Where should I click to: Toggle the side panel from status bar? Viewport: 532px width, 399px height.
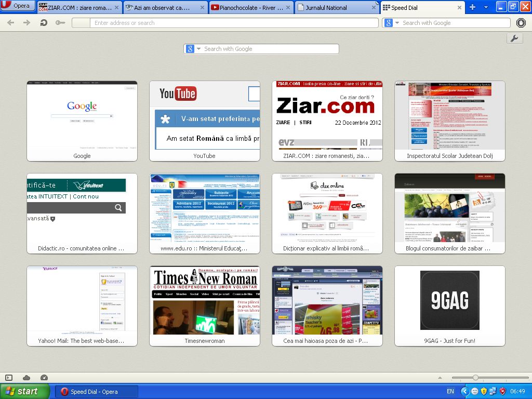(9, 378)
